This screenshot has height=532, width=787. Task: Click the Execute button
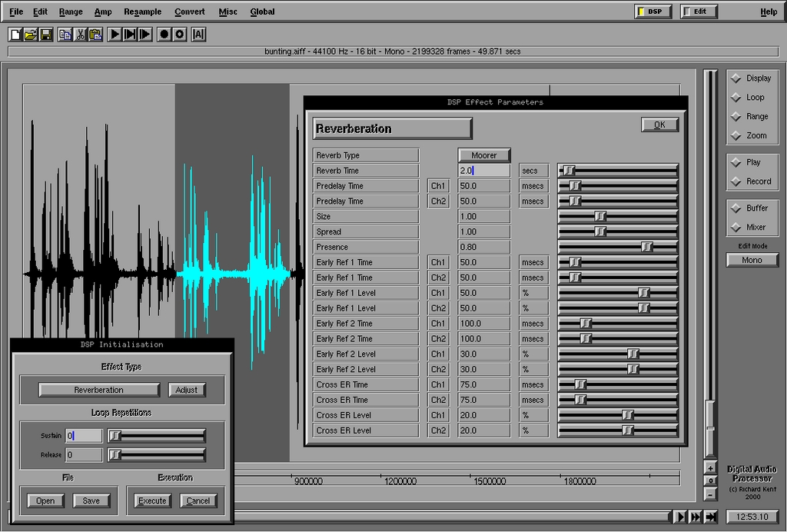coord(152,501)
